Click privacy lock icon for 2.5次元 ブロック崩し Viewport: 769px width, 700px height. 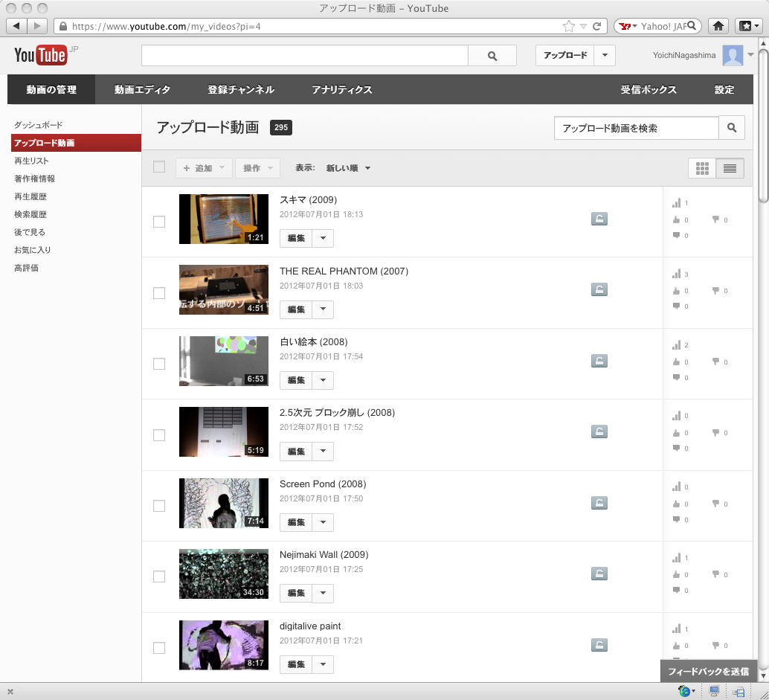599,431
